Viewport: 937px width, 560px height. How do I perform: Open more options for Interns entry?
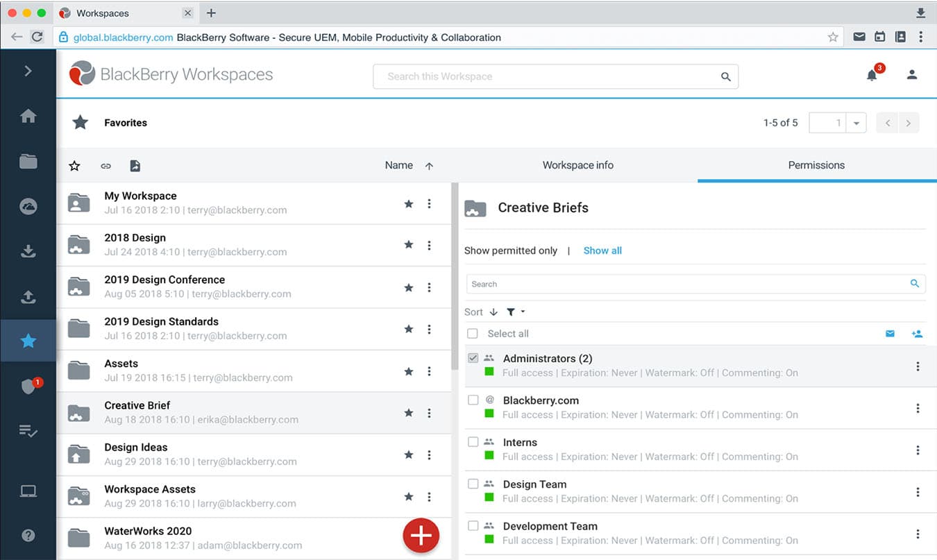918,450
